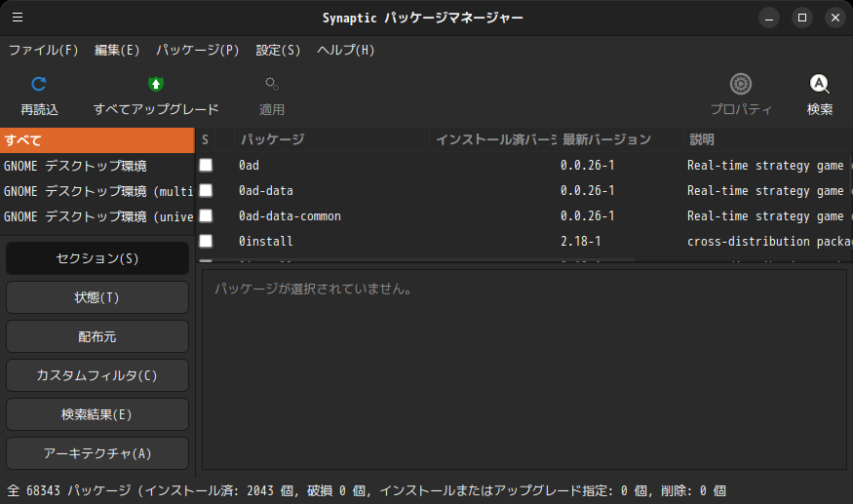This screenshot has width=853, height=504.
Task: Sort by インストール済バージョン column header
Action: click(493, 139)
